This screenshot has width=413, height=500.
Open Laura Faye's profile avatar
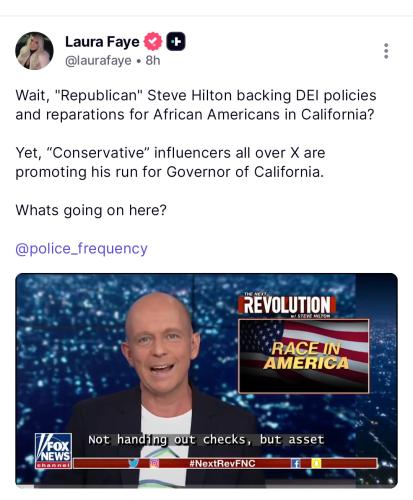(34, 51)
